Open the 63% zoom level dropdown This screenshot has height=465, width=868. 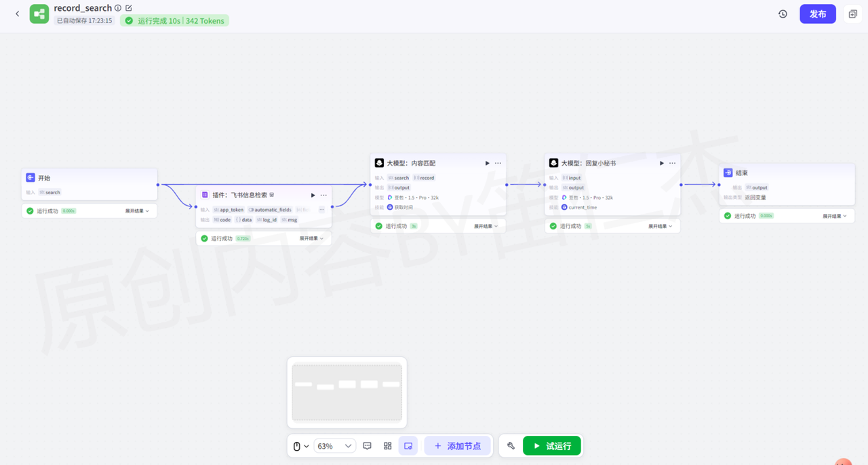pyautogui.click(x=335, y=446)
